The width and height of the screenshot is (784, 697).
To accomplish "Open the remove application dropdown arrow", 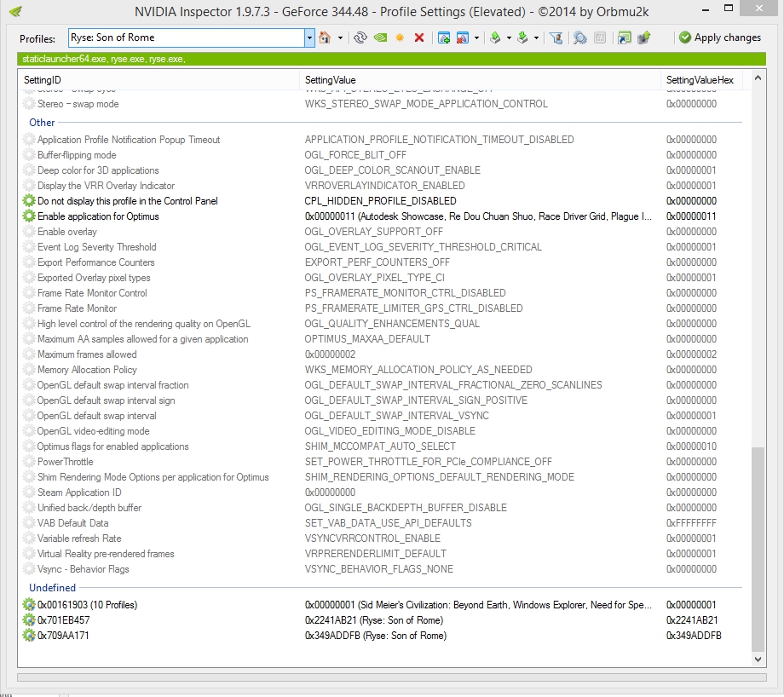I will coord(477,38).
